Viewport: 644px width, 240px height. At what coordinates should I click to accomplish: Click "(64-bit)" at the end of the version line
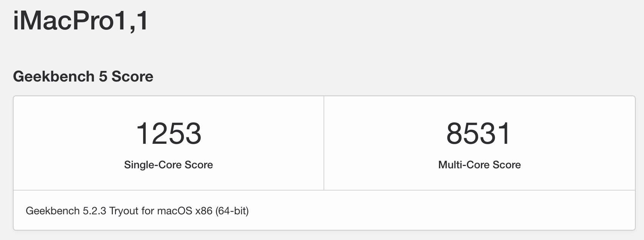click(x=232, y=211)
